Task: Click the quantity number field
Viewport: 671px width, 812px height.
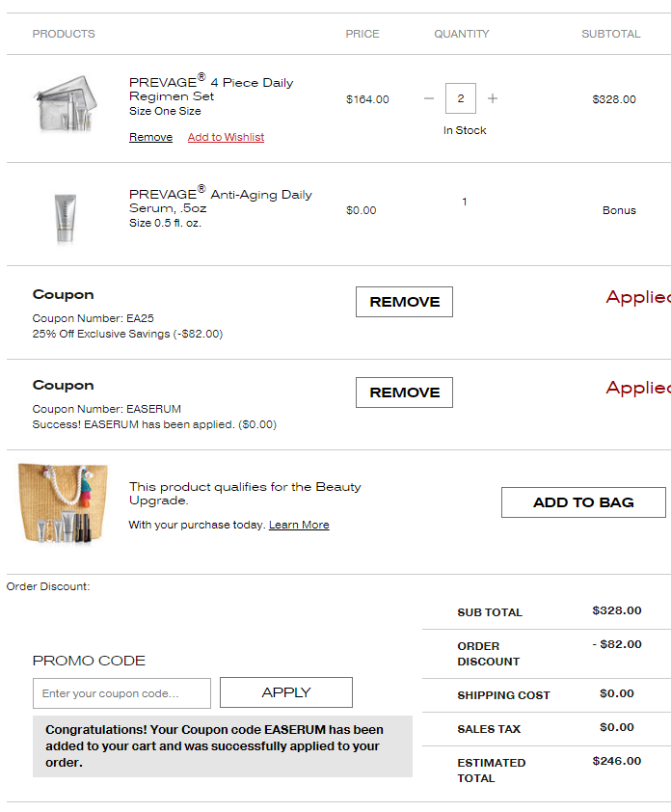Action: (x=461, y=98)
